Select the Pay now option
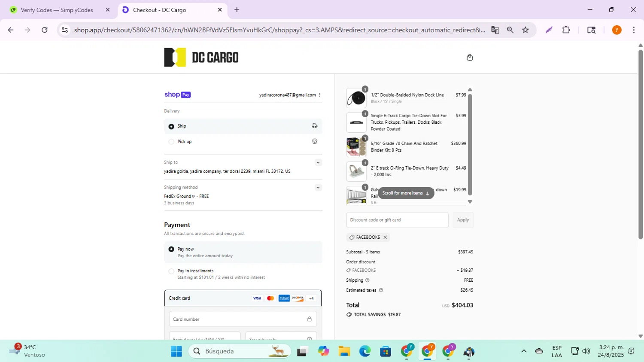Image resolution: width=644 pixels, height=362 pixels. click(x=171, y=249)
